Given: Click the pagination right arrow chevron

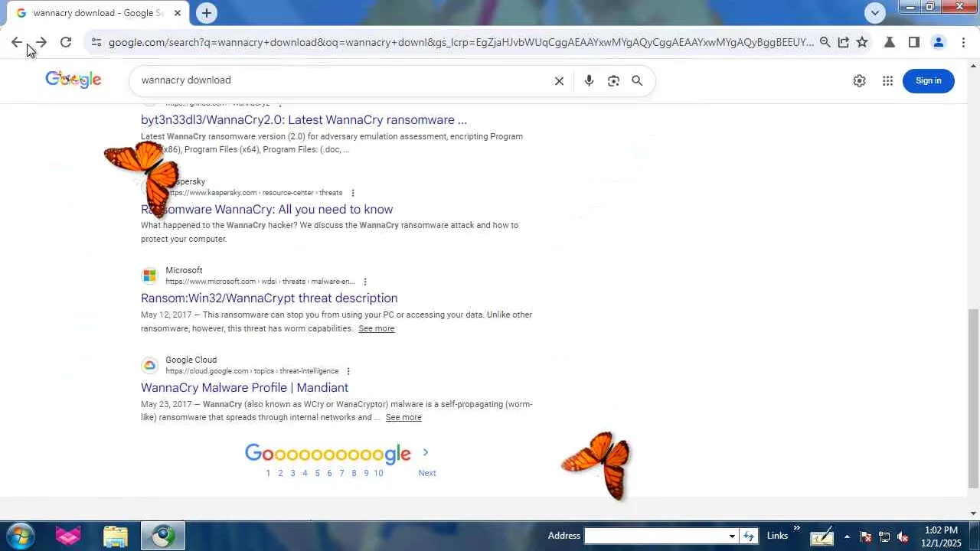Looking at the screenshot, I should pyautogui.click(x=426, y=453).
